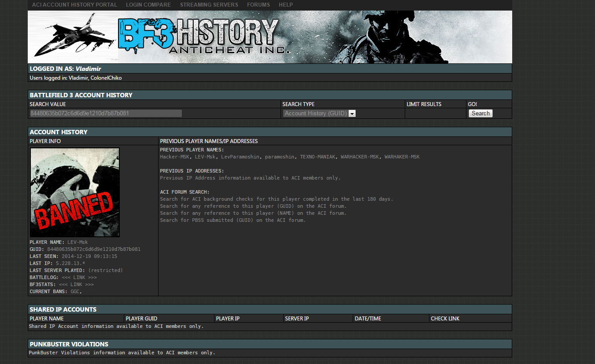Go to Streaming Servers menu item
Image resolution: width=595 pixels, height=364 pixels.
coord(209,5)
